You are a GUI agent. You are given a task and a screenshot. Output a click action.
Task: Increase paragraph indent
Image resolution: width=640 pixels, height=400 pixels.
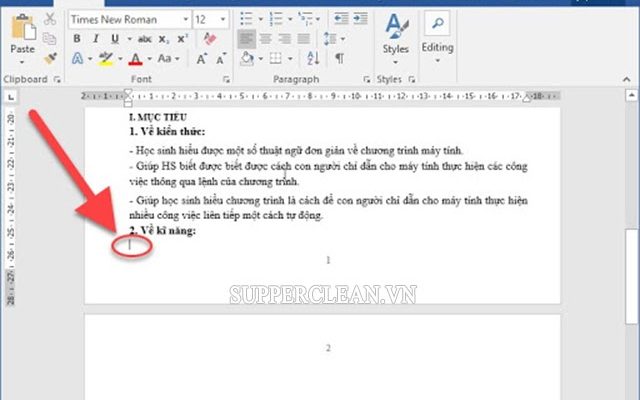coord(360,18)
